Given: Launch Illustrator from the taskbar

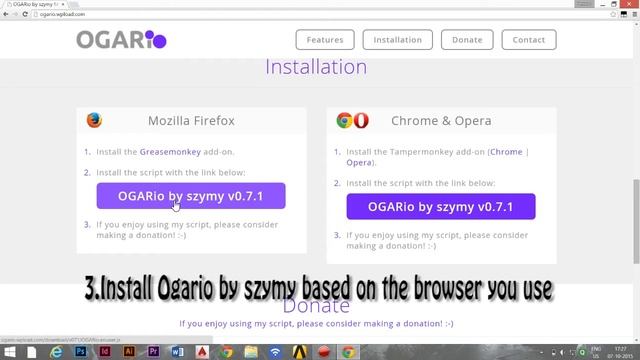Looking at the screenshot, I should (x=129, y=351).
